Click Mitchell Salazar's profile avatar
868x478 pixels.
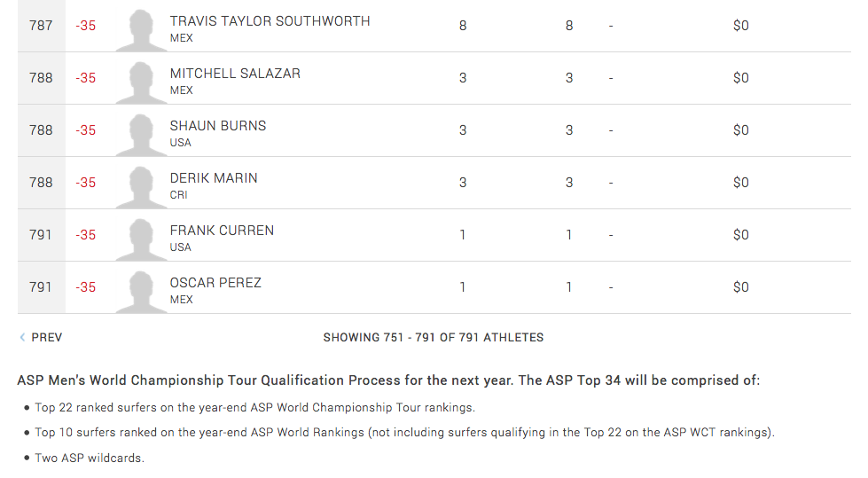click(x=142, y=79)
